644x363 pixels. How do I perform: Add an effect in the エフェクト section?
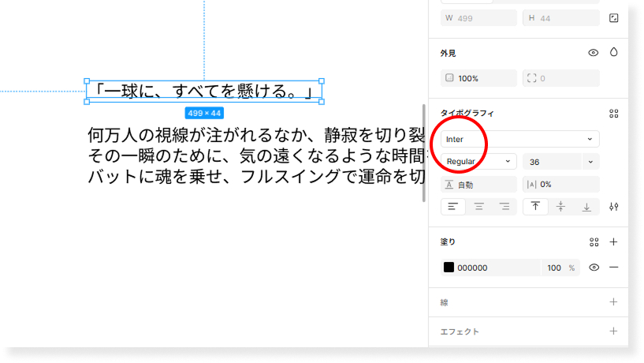tap(613, 331)
